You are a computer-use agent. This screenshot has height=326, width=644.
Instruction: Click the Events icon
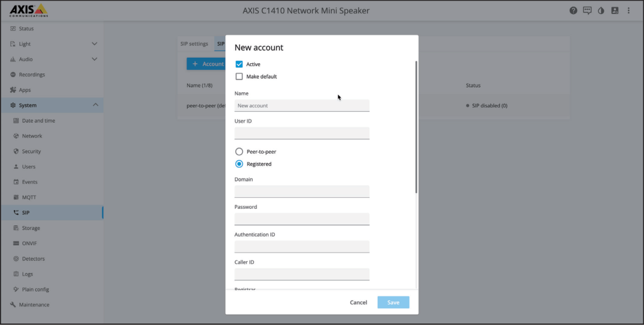16,182
